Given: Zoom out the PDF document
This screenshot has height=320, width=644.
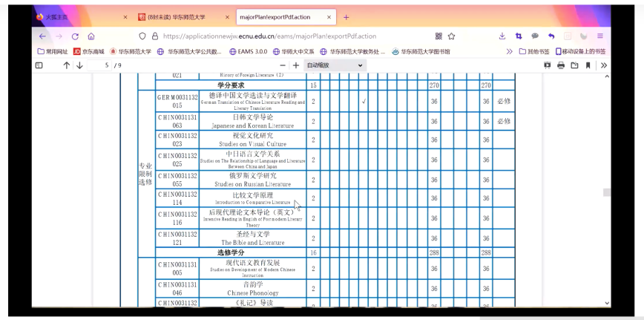Looking at the screenshot, I should click(281, 65).
